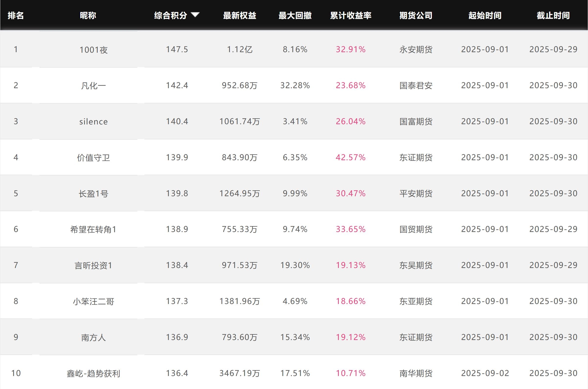
Task: Click the 长盈1号 nickname
Action: click(x=94, y=194)
